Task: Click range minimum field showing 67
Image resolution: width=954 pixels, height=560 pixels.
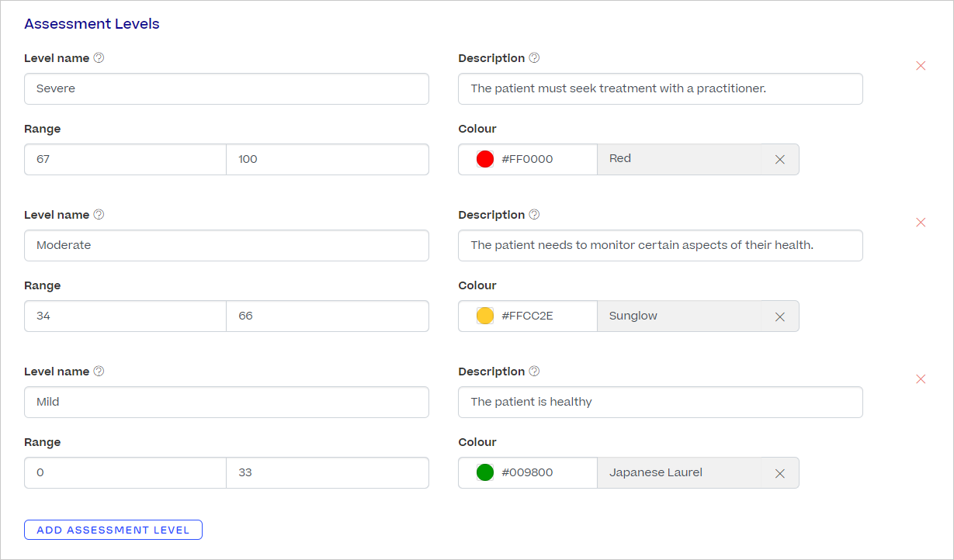Action: tap(125, 159)
